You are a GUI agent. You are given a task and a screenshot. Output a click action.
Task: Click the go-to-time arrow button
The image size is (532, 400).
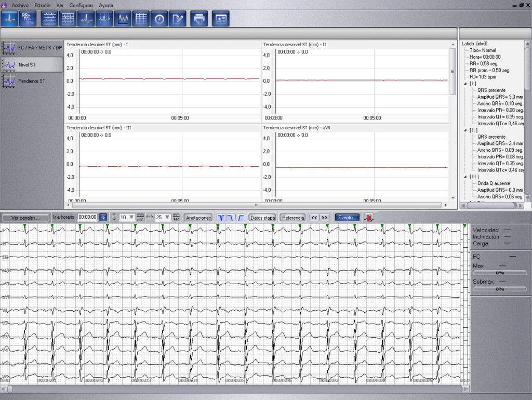(x=103, y=218)
